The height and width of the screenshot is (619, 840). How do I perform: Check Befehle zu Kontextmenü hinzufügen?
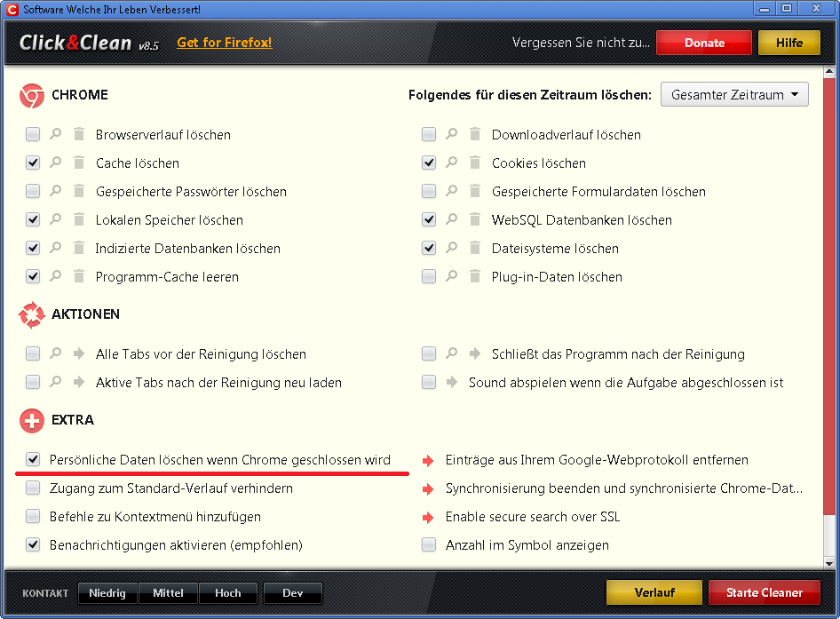pyautogui.click(x=33, y=516)
